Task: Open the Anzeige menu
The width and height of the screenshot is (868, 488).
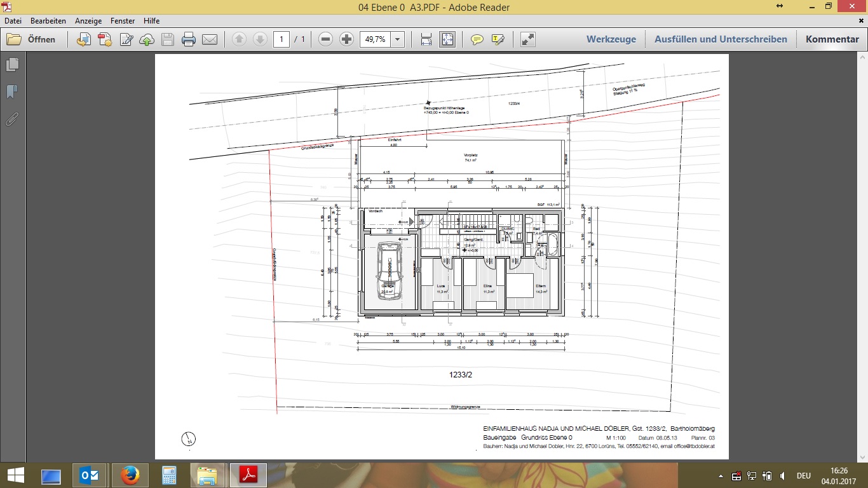Action: tap(88, 21)
